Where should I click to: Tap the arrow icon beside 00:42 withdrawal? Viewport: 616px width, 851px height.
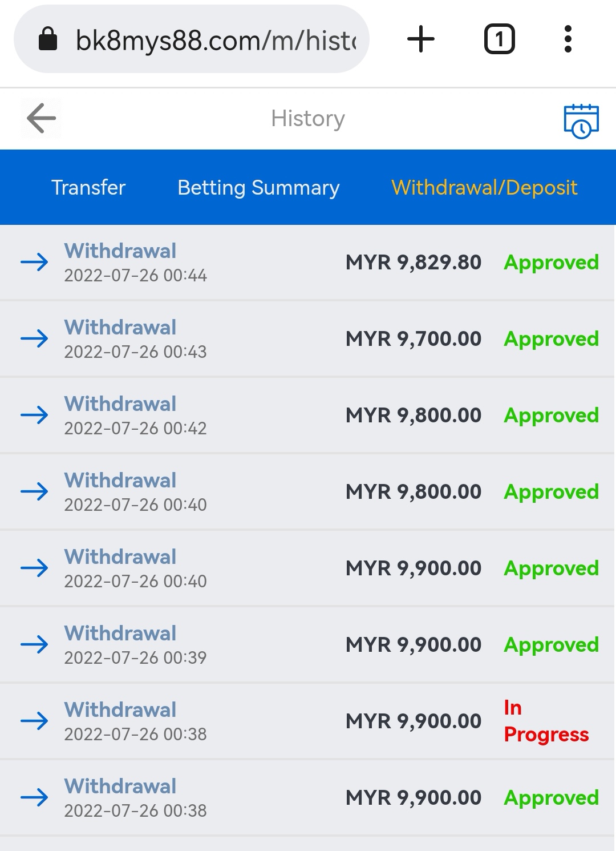click(x=34, y=416)
